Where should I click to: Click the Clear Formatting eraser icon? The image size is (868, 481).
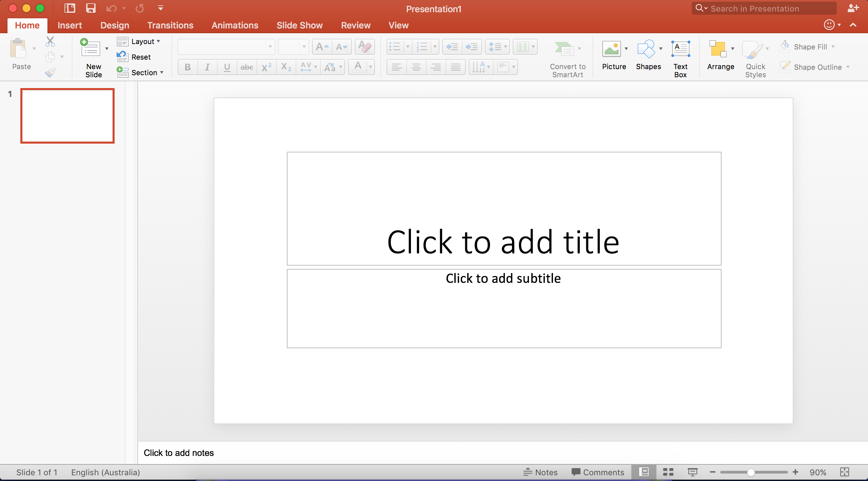(365, 47)
